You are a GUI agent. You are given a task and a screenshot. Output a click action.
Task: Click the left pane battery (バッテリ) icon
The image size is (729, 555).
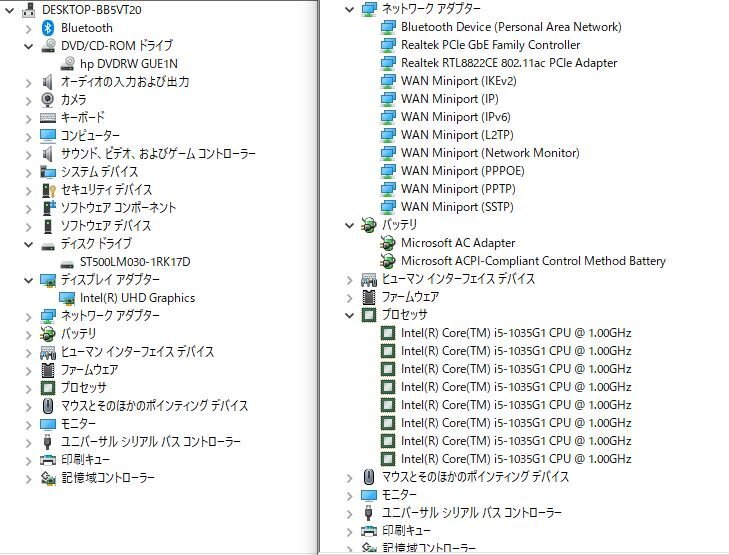(x=48, y=334)
